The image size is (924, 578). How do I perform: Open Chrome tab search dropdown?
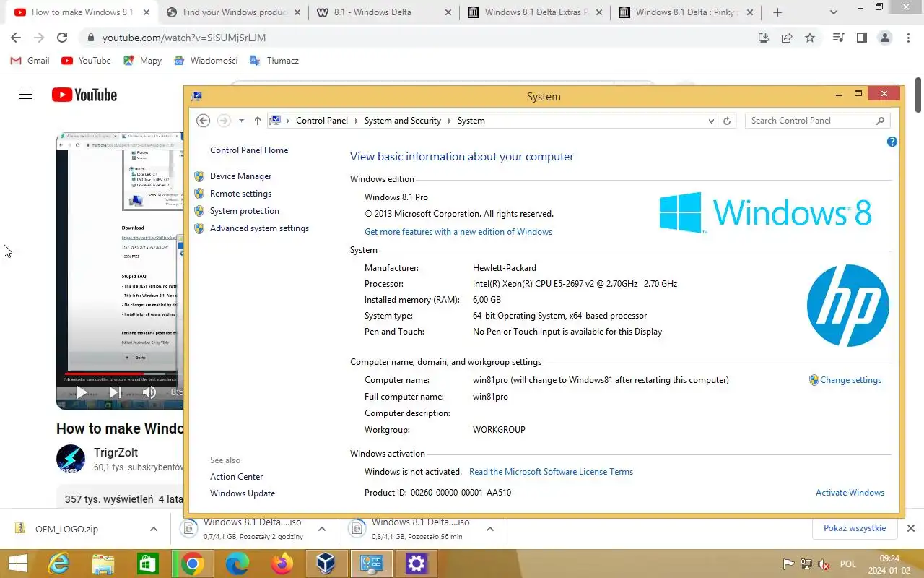pyautogui.click(x=834, y=12)
